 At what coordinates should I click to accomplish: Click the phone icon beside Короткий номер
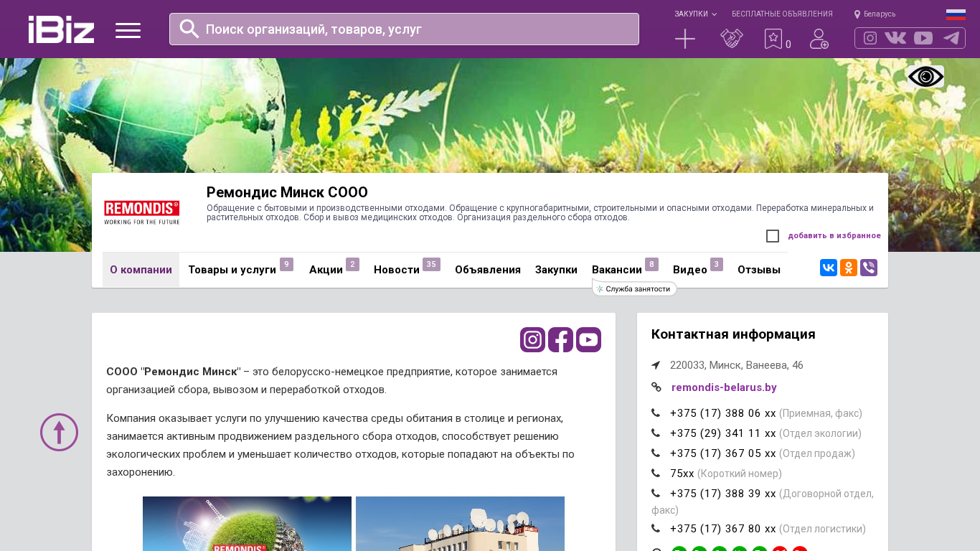coord(656,474)
